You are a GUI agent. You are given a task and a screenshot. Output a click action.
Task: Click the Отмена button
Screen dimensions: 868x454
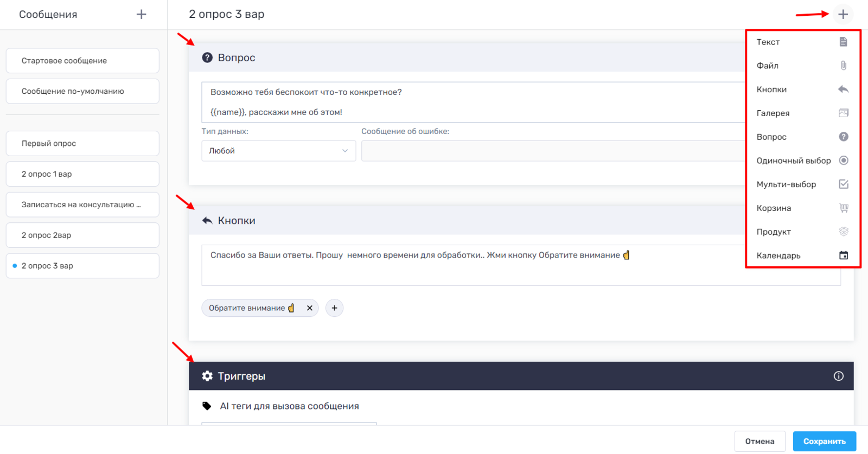pos(759,442)
